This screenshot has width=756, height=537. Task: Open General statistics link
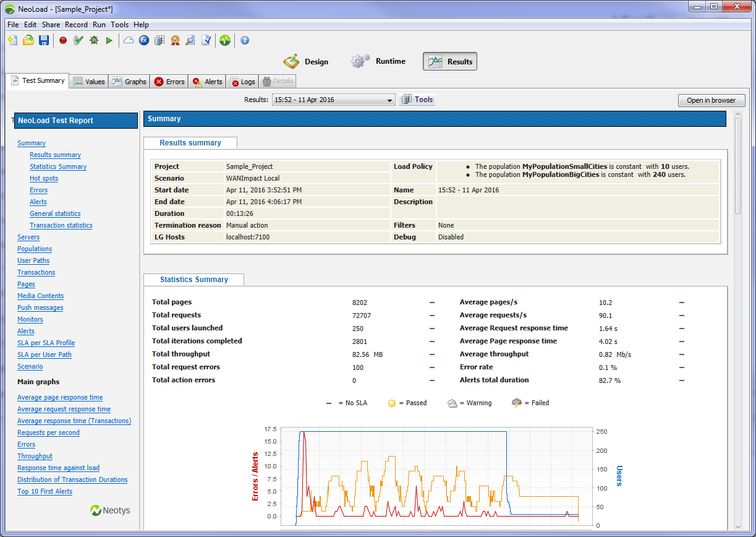(x=55, y=213)
